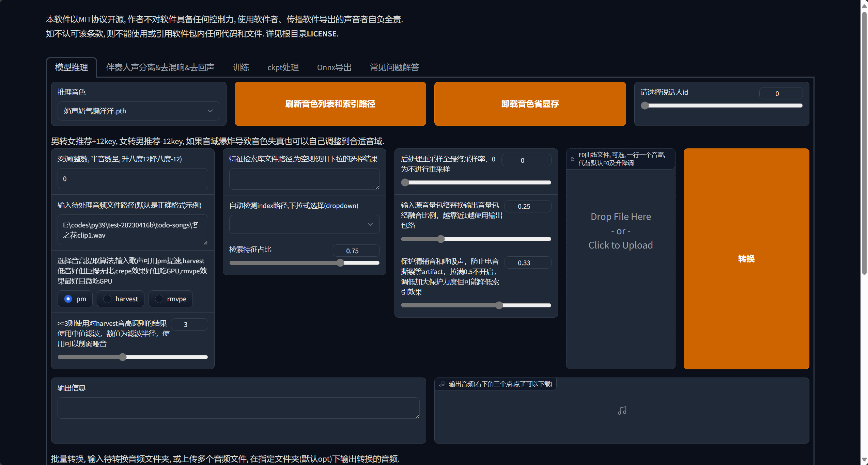Screen dimensions: 868x465
Task: Adjust the harvest median filter radius slider
Action: point(133,357)
